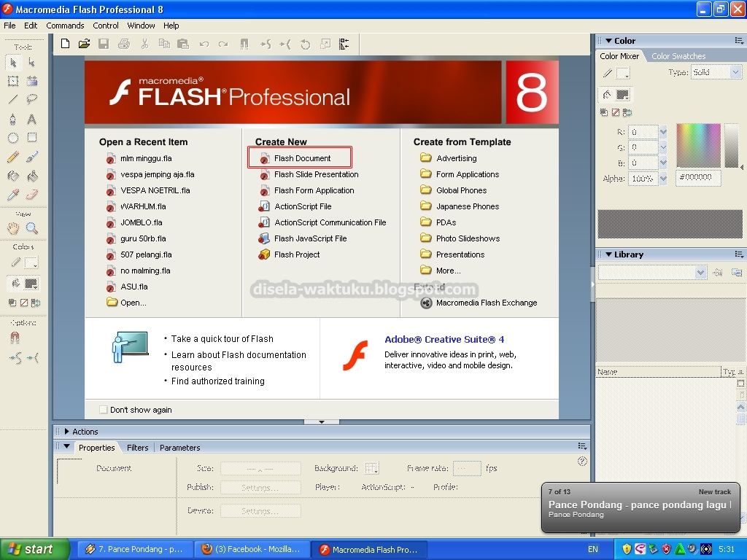Select the Eraser tool
The height and width of the screenshot is (560, 747).
[x=31, y=195]
